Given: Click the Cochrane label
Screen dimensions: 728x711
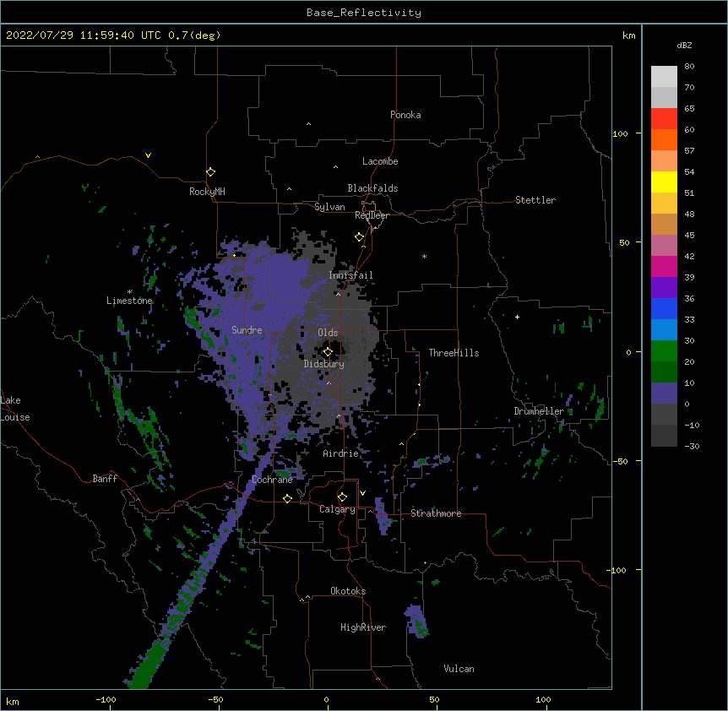Looking at the screenshot, I should coord(272,480).
